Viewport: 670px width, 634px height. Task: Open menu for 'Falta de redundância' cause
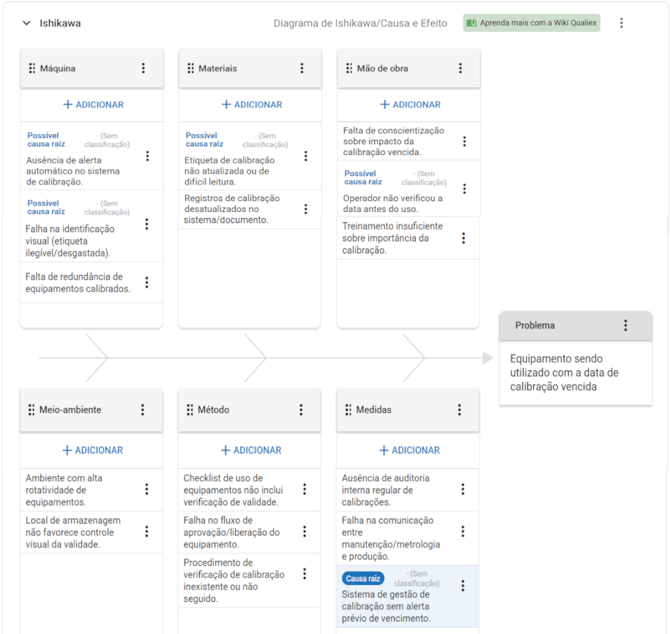(x=147, y=283)
